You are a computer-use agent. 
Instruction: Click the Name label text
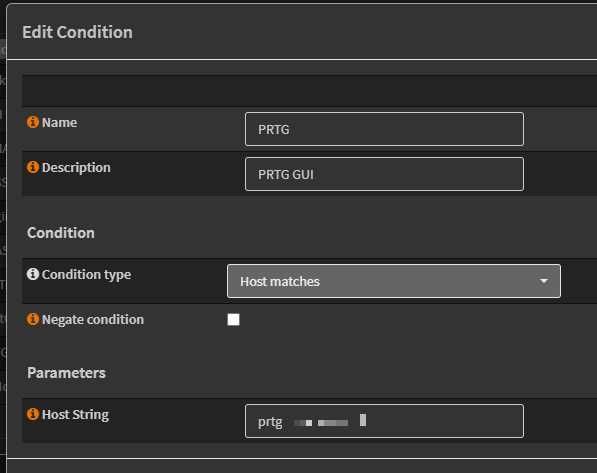[59, 123]
